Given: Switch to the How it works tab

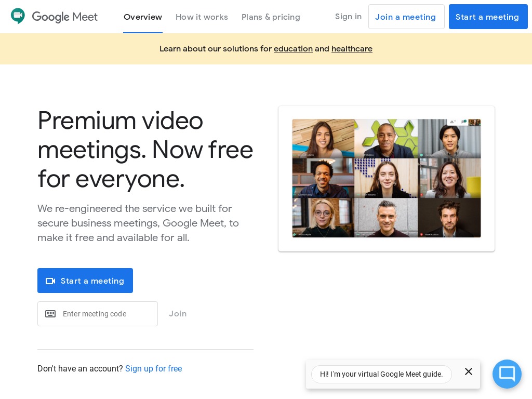Looking at the screenshot, I should 202,17.
